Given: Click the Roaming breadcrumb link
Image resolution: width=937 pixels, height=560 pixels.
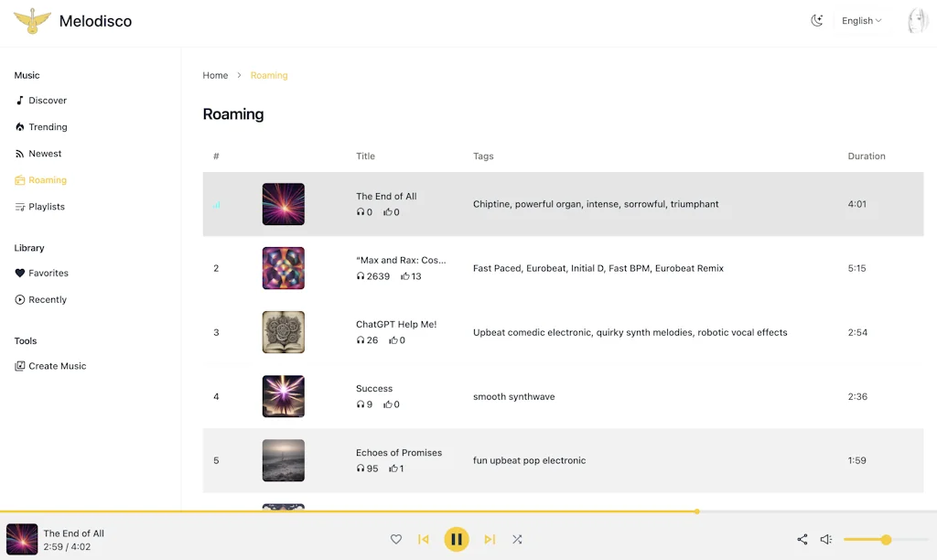Looking at the screenshot, I should pyautogui.click(x=268, y=75).
